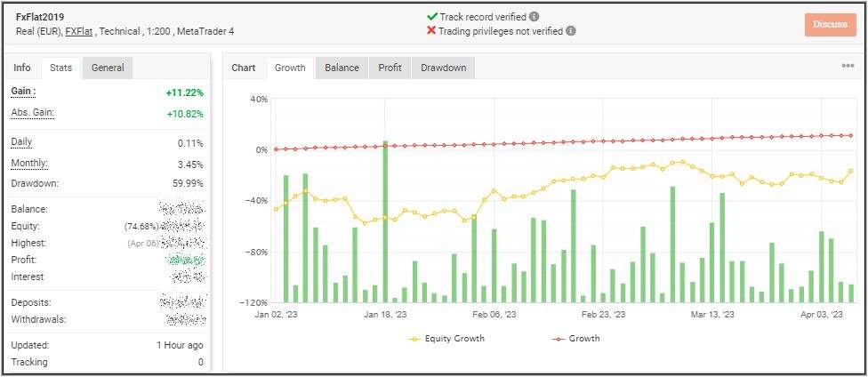The height and width of the screenshot is (377, 868).
Task: Click the underlined Abs. Gain label
Action: (x=32, y=113)
